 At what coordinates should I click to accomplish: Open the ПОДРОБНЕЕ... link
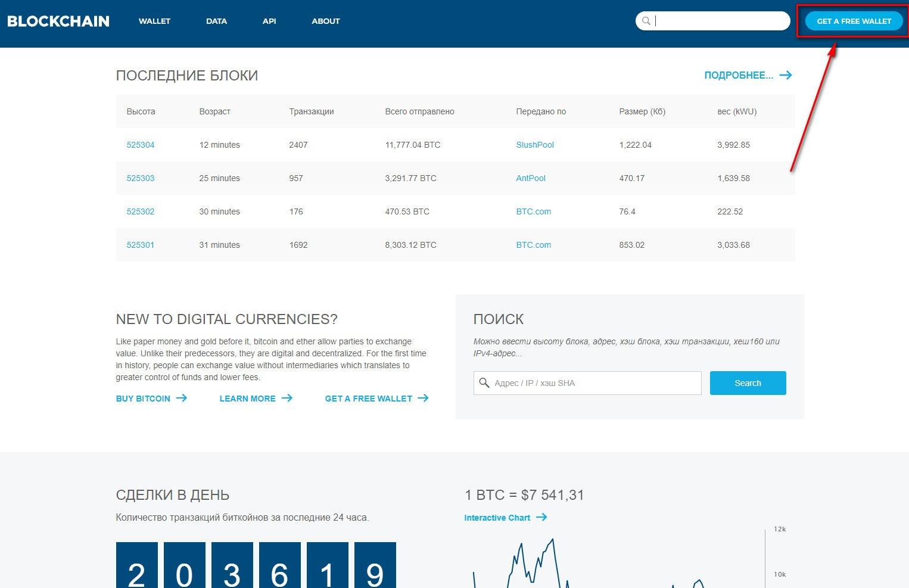tap(739, 75)
